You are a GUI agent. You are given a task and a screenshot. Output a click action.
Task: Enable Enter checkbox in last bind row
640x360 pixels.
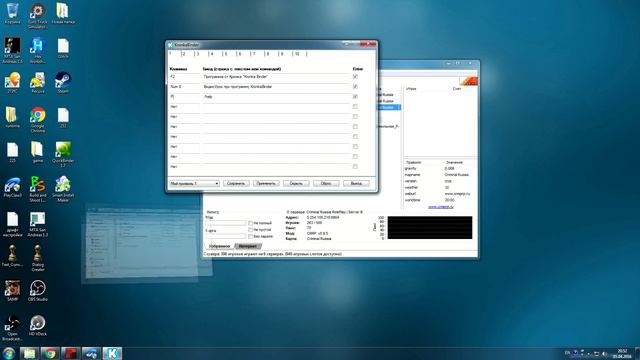click(355, 167)
